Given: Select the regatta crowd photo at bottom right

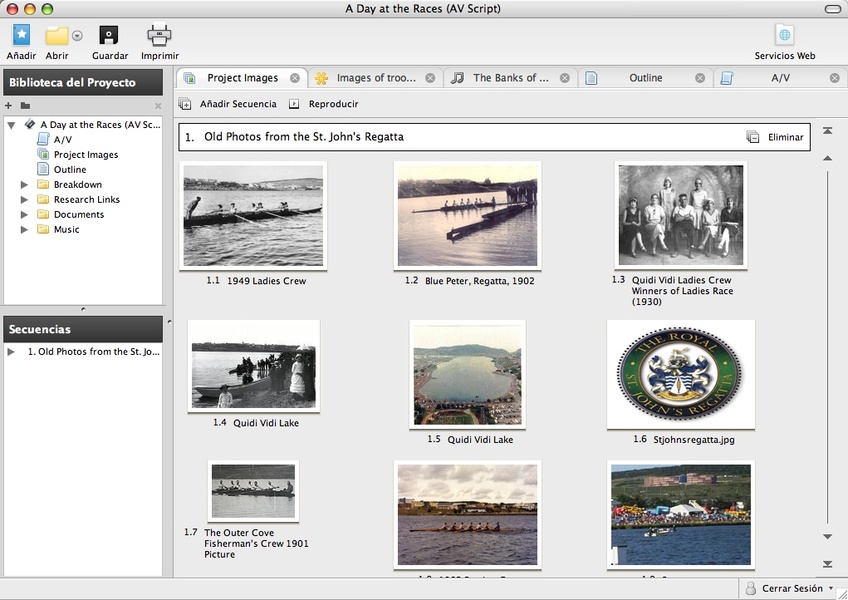Looking at the screenshot, I should pos(681,515).
